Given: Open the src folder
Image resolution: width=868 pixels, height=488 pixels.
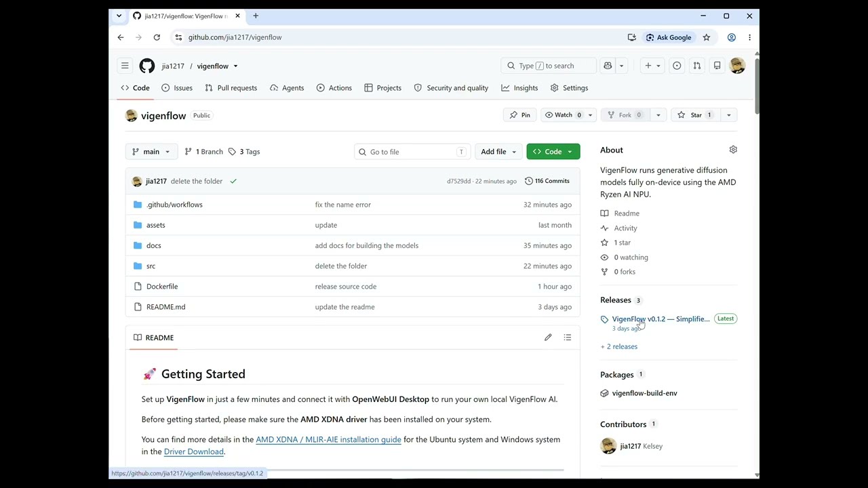Looking at the screenshot, I should point(151,266).
